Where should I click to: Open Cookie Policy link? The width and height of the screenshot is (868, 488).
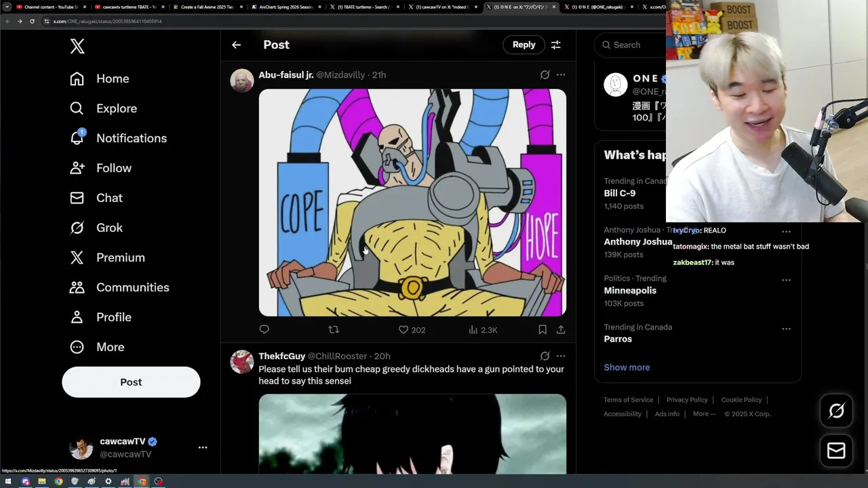pos(741,400)
